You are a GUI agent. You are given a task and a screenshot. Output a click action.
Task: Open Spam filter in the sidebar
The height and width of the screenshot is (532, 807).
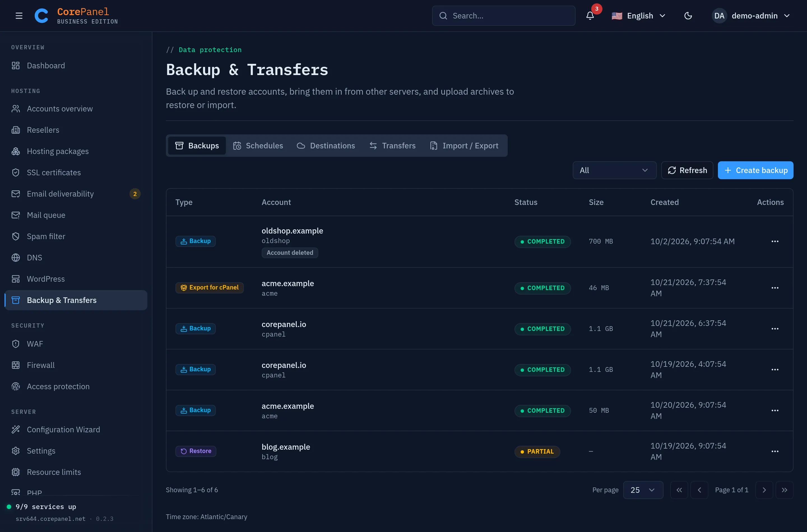coord(76,236)
